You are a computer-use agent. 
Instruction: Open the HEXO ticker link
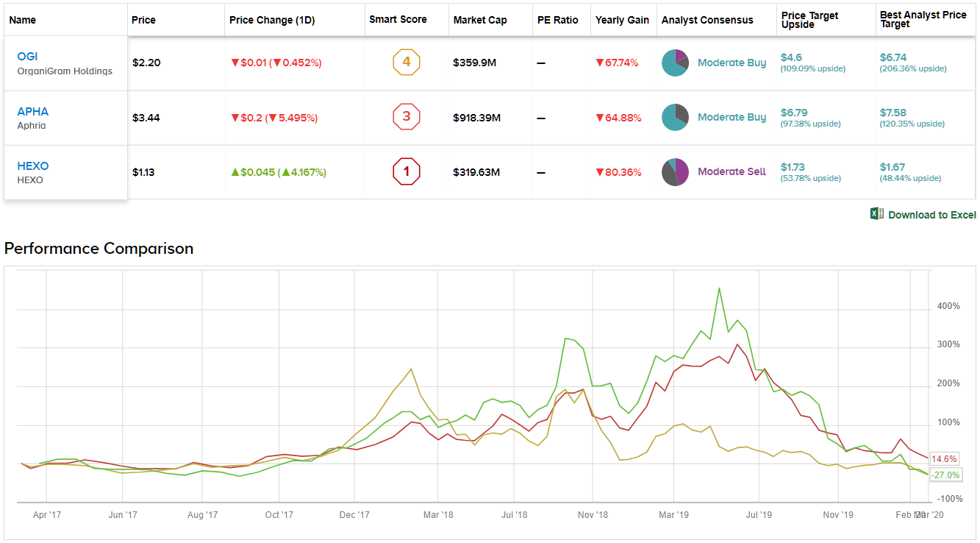pyautogui.click(x=33, y=166)
